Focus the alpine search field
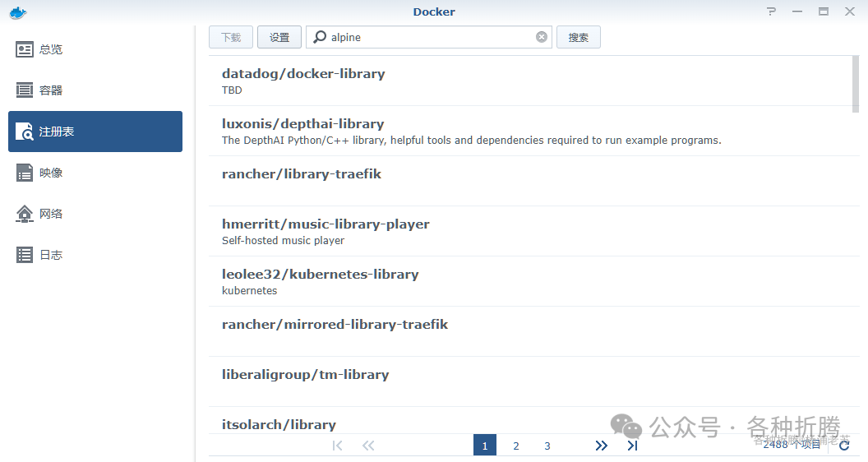 [429, 37]
